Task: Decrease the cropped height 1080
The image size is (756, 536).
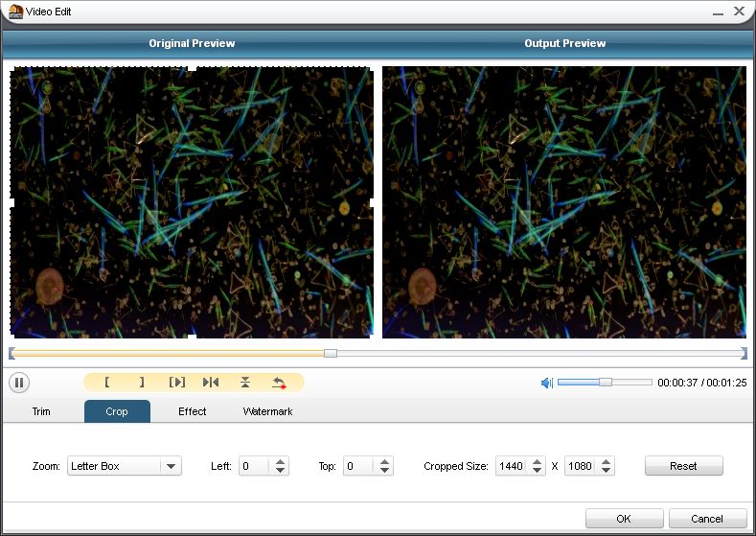Action: (x=607, y=471)
